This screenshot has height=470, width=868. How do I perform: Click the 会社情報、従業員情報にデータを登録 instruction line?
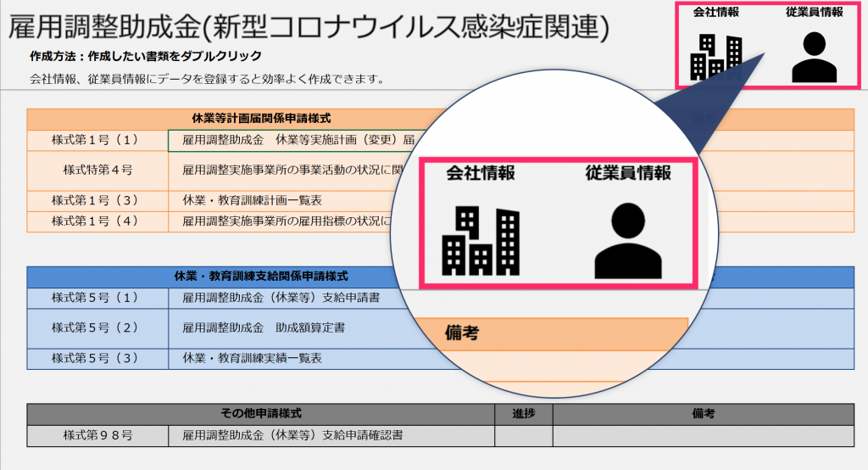(x=208, y=79)
